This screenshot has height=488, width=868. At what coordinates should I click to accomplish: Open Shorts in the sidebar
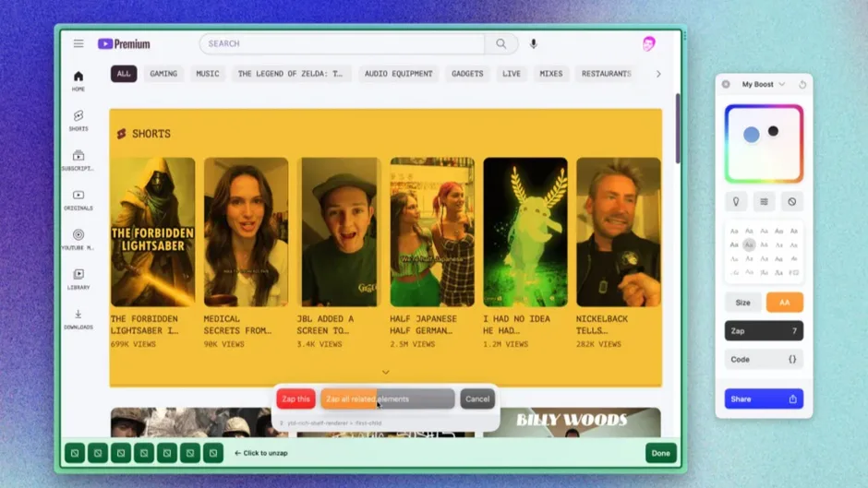(78, 120)
